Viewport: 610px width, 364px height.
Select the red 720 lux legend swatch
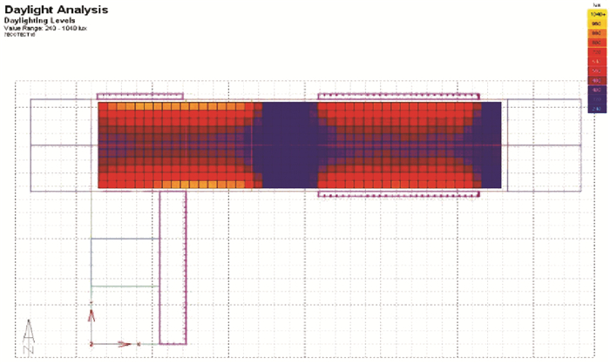pos(595,54)
